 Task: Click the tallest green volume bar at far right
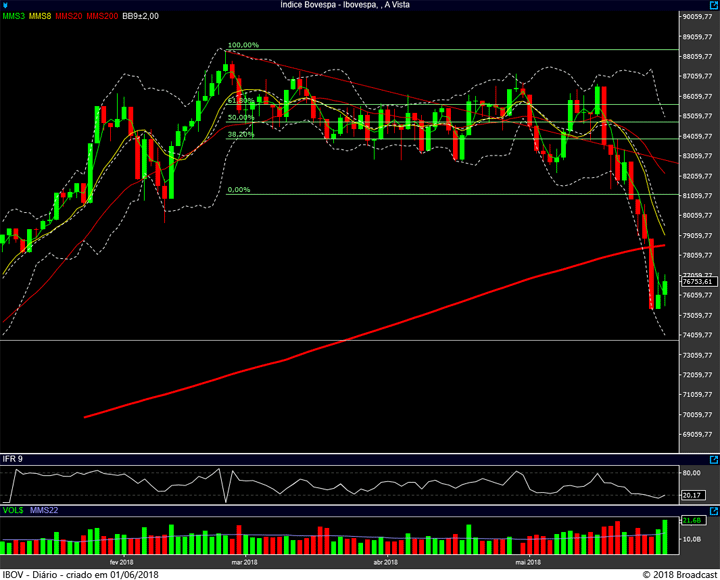point(665,537)
